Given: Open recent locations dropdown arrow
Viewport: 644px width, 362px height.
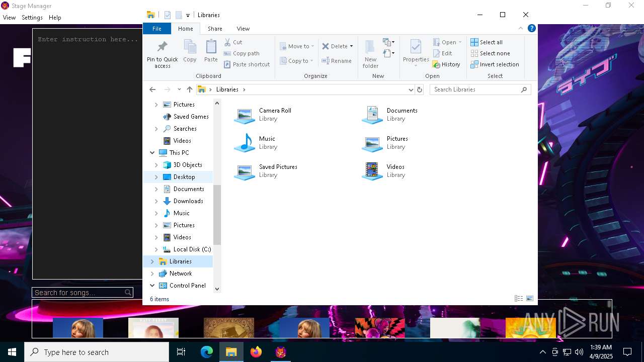Looking at the screenshot, I should click(179, 89).
